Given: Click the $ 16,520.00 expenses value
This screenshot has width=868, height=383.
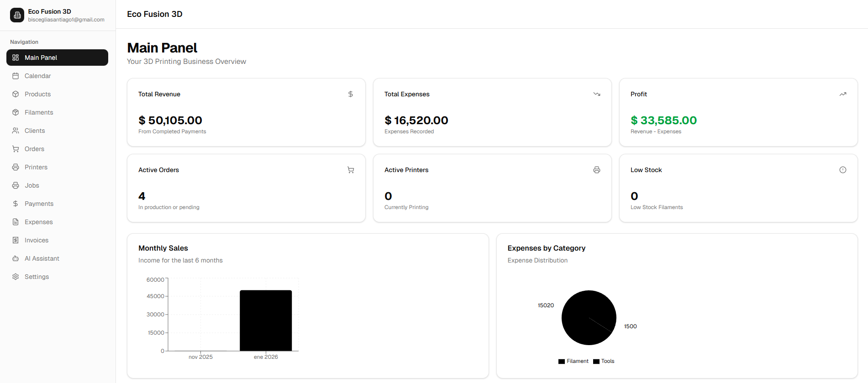Looking at the screenshot, I should coord(416,121).
